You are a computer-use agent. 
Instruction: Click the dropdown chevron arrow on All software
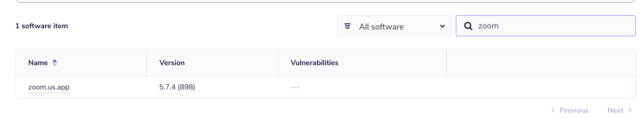tap(442, 26)
